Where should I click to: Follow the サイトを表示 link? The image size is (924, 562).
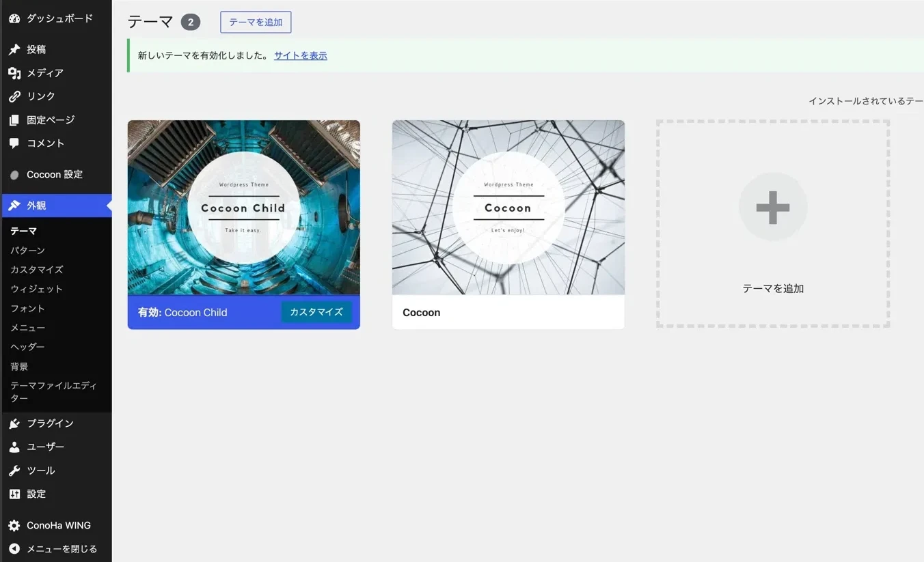click(301, 55)
